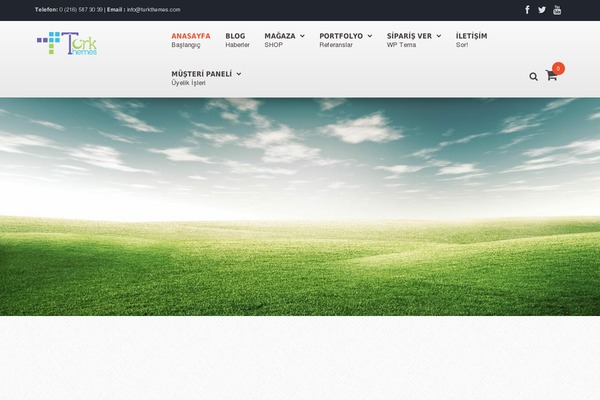Expand the Portfolyo dropdown arrow
Image resolution: width=600 pixels, height=400 pixels.
370,36
